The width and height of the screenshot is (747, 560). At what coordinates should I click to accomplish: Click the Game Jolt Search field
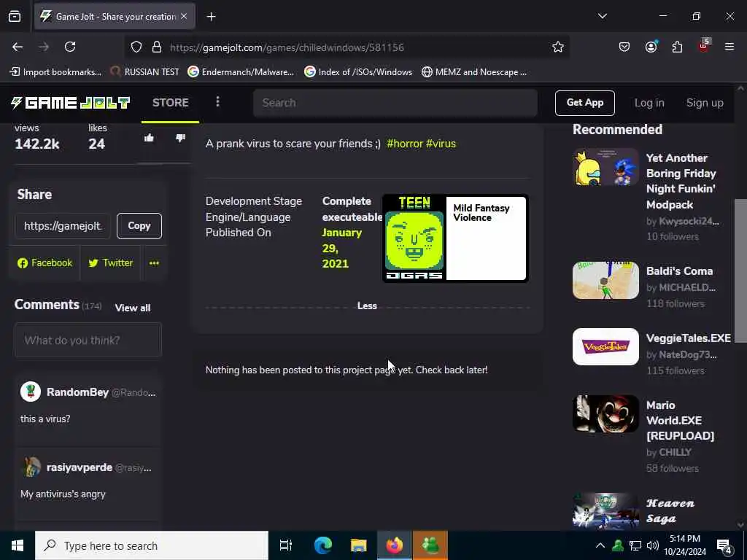[x=395, y=103]
